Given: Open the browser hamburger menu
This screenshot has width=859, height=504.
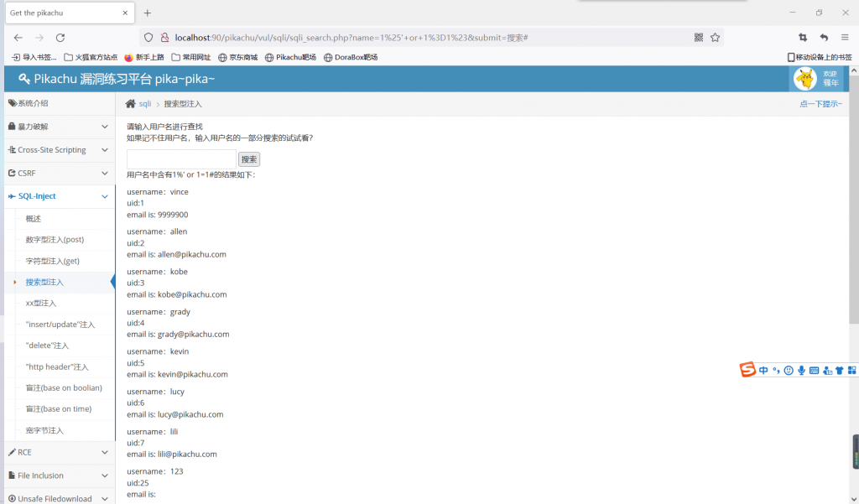Looking at the screenshot, I should click(x=845, y=38).
